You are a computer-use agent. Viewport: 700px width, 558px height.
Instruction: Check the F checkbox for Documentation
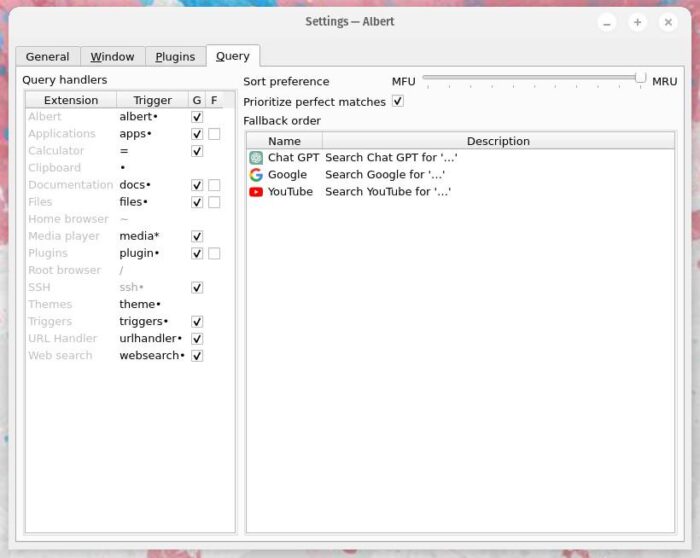[214, 185]
